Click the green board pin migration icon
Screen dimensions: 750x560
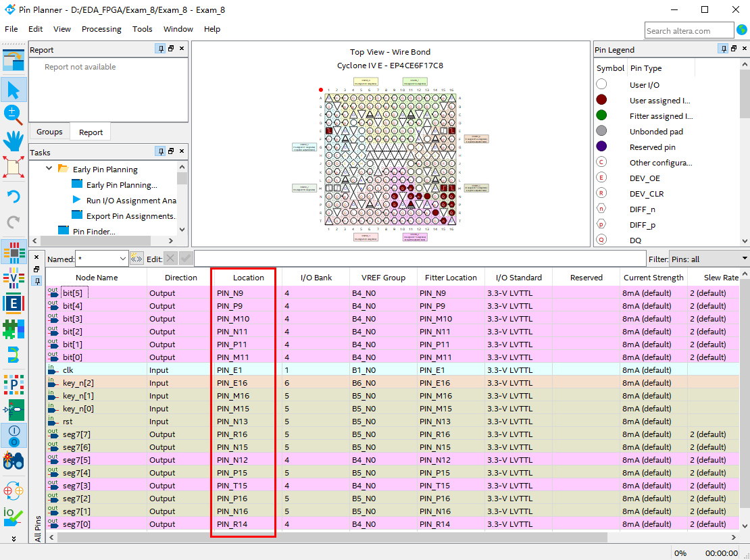point(14,410)
